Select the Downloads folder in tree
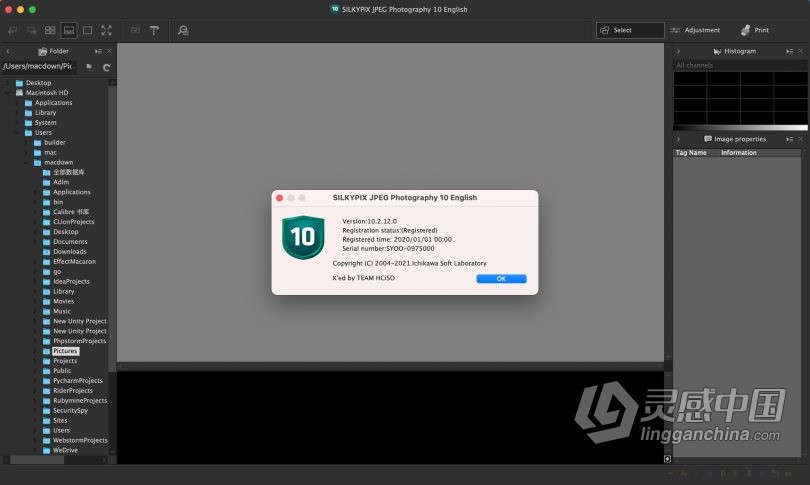Image resolution: width=810 pixels, height=485 pixels. coord(70,252)
